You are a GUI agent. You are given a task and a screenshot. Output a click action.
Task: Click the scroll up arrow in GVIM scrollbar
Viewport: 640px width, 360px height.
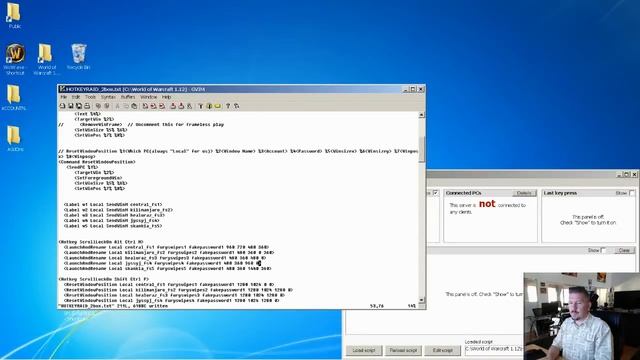click(x=422, y=115)
